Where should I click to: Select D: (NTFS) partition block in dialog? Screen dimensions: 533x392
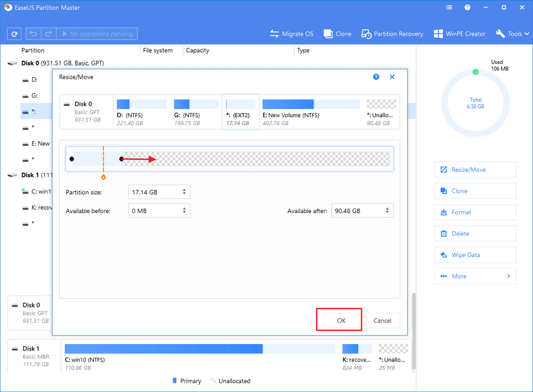coord(142,112)
